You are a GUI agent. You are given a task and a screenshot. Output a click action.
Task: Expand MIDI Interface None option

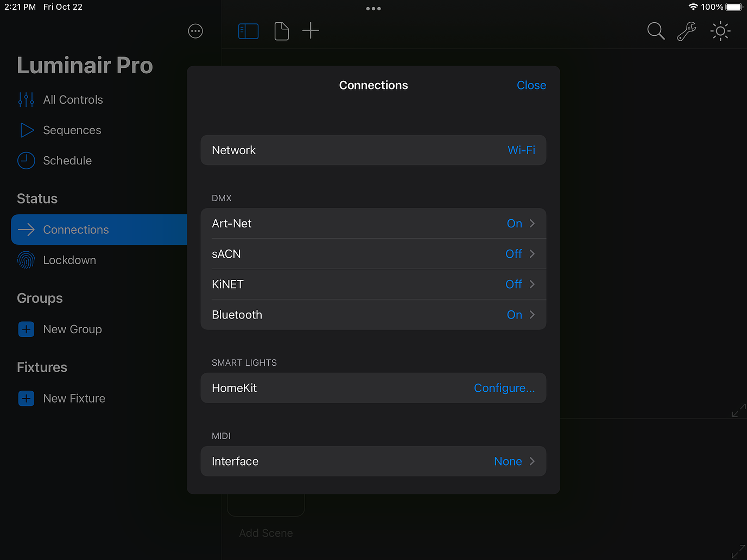click(x=514, y=461)
